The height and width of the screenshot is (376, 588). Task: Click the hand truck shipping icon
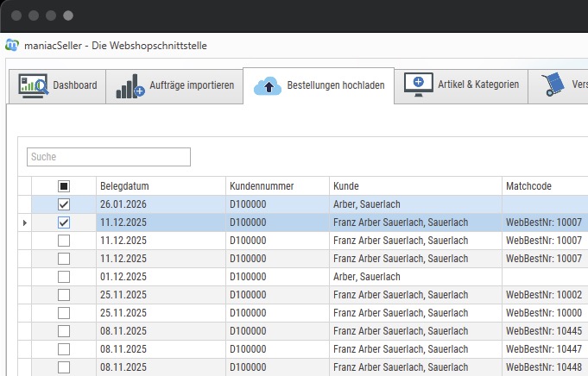(x=553, y=85)
